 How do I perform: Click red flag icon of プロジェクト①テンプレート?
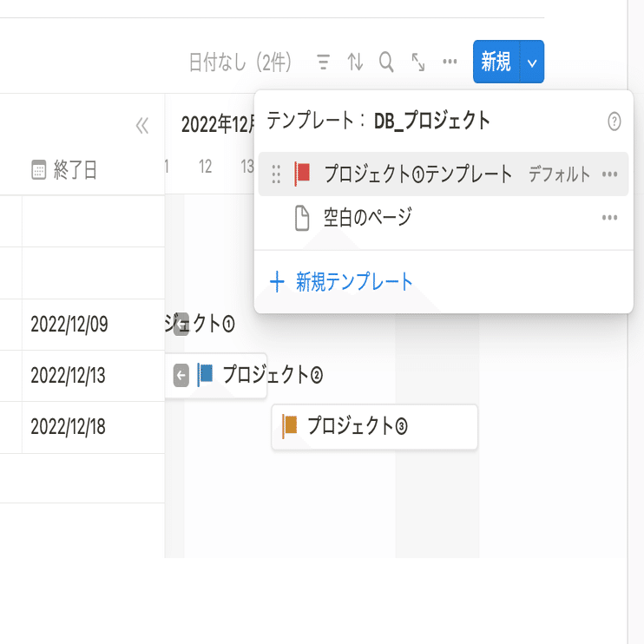pyautogui.click(x=302, y=174)
